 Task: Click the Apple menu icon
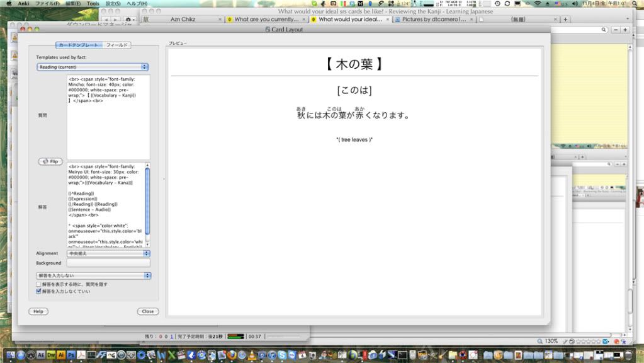(8, 4)
